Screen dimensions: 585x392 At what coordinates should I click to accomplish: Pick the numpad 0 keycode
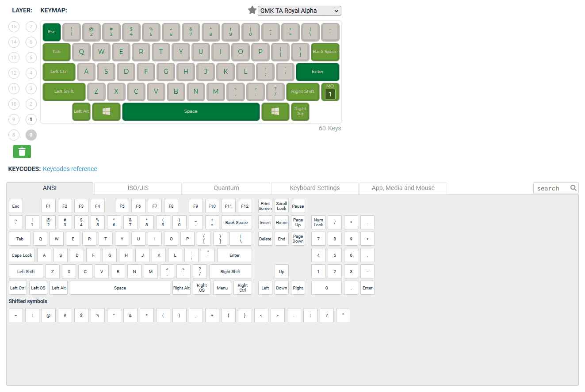(x=326, y=288)
